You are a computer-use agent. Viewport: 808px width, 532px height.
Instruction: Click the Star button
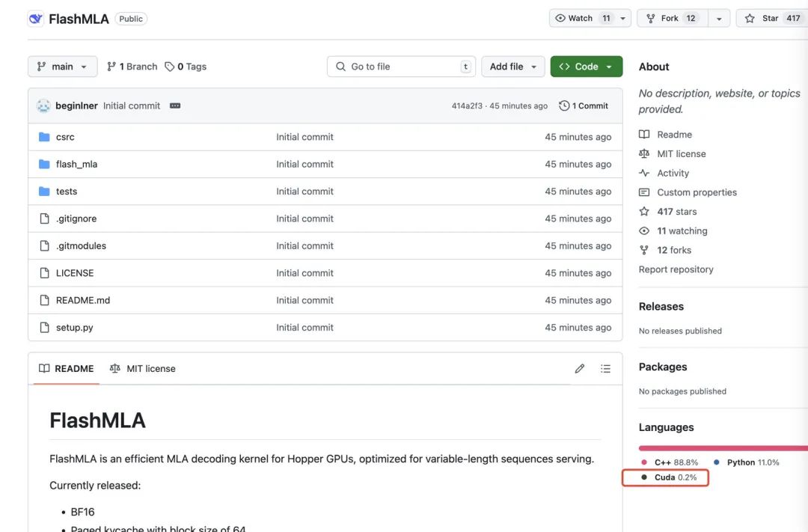tap(773, 19)
